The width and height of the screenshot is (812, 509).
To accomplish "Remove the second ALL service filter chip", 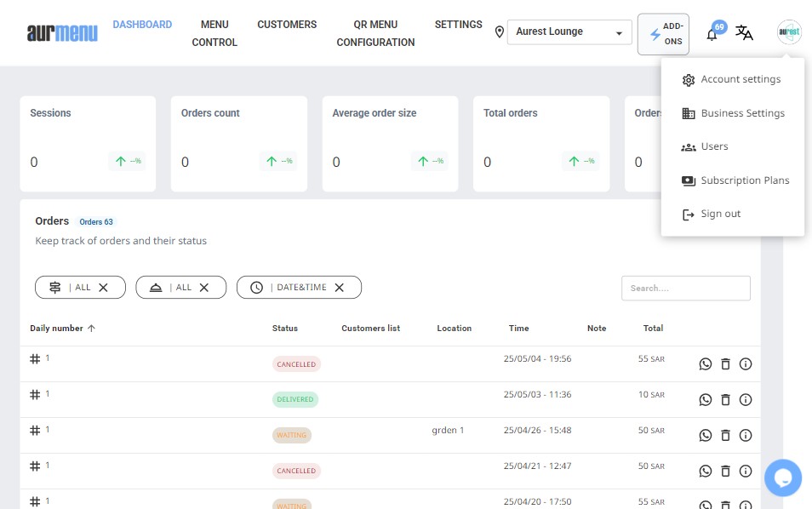I will pyautogui.click(x=204, y=288).
